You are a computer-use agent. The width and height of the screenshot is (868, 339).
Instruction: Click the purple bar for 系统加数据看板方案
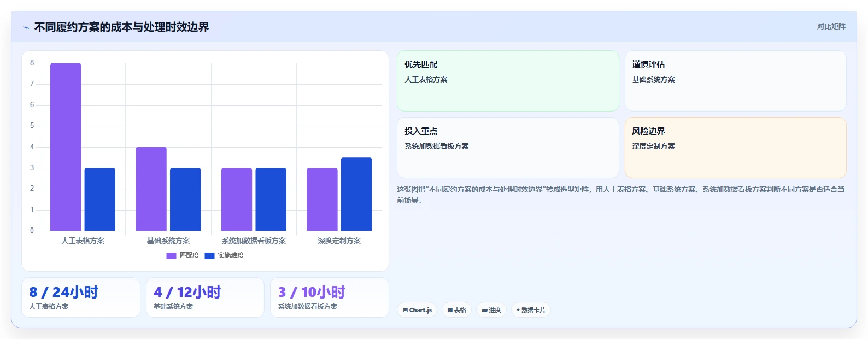[237, 200]
